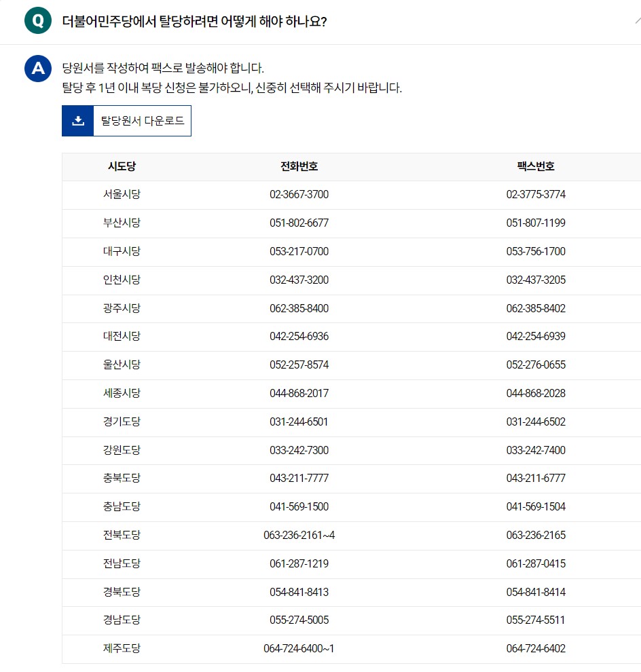Click the download arrow icon
641x672 pixels.
[x=77, y=121]
